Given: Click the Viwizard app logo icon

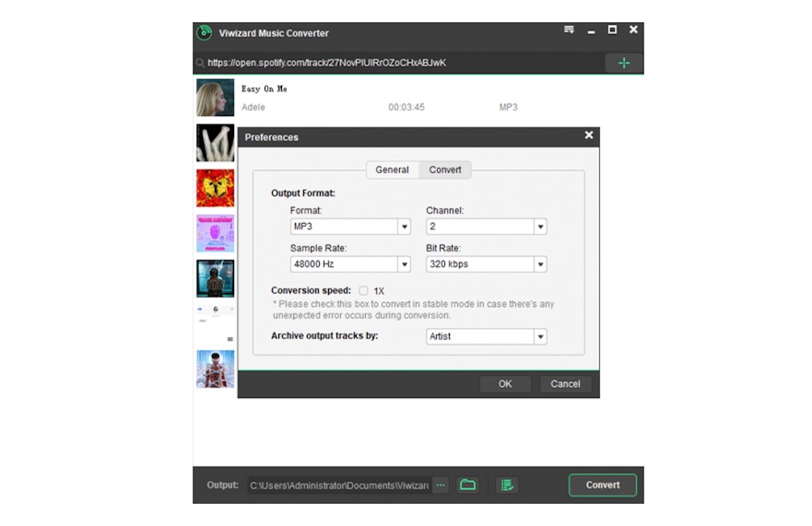Looking at the screenshot, I should pyautogui.click(x=205, y=32).
